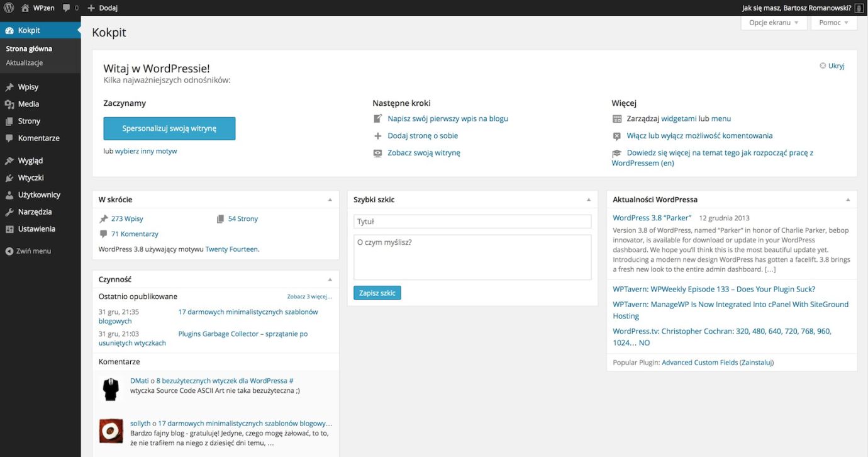This screenshot has height=457, width=868.
Task: Click the menu link in Zarządzaj widgetami line
Action: 721,118
